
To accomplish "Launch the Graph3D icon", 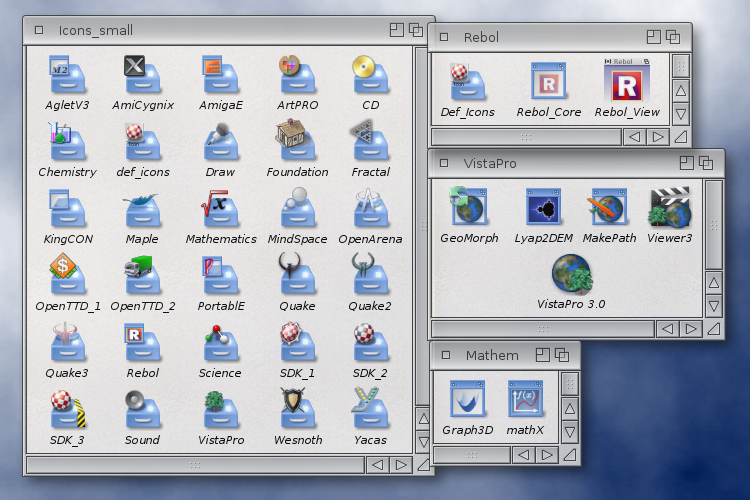I will [468, 400].
